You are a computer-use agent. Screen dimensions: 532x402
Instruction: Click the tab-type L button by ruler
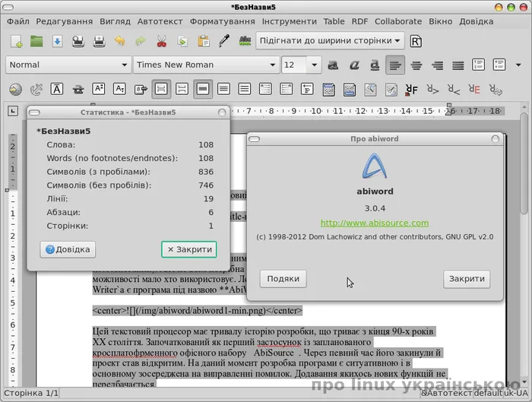[x=13, y=111]
